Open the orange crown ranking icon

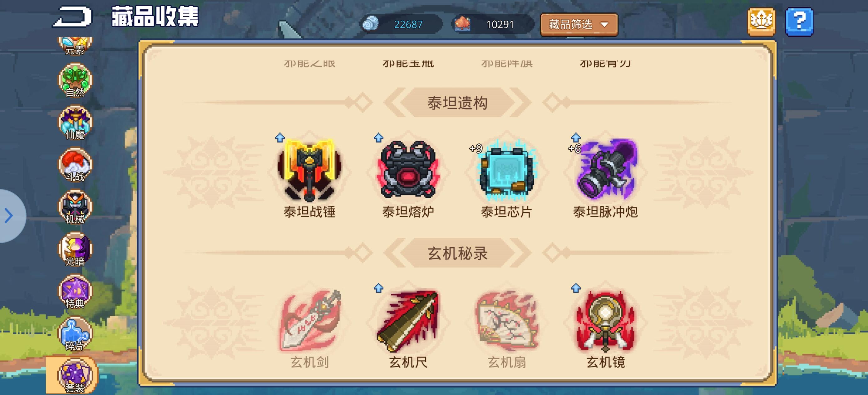coord(761,22)
